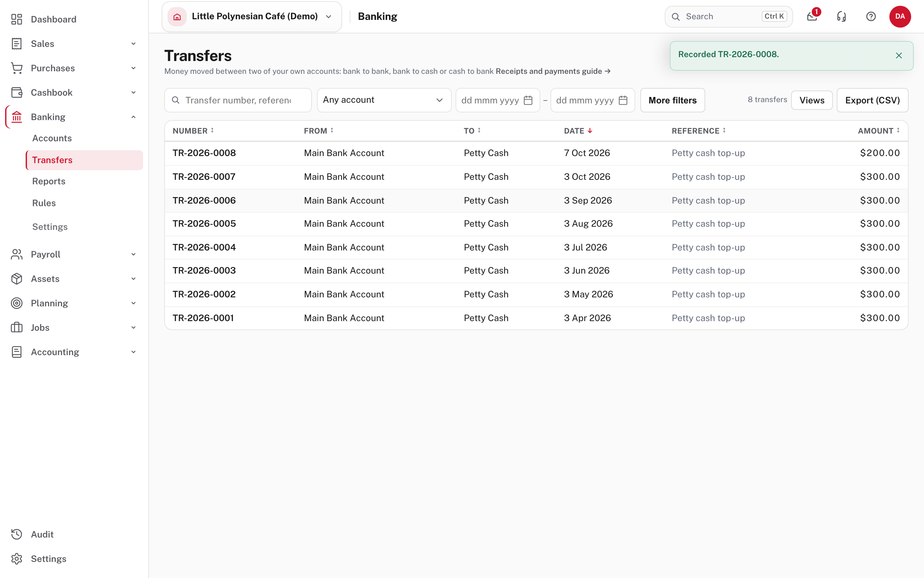Screen dimensions: 924x578
Task: Click the Jobs briefcase icon
Action: (x=16, y=328)
